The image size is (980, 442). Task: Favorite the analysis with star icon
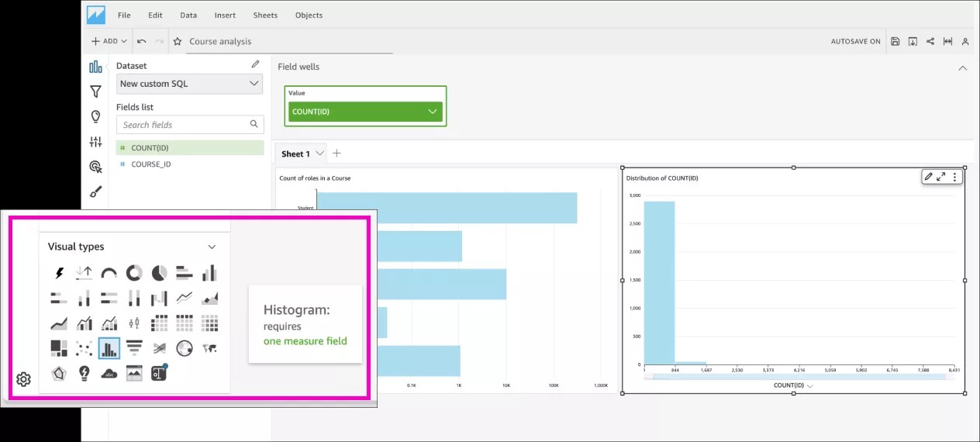point(178,41)
